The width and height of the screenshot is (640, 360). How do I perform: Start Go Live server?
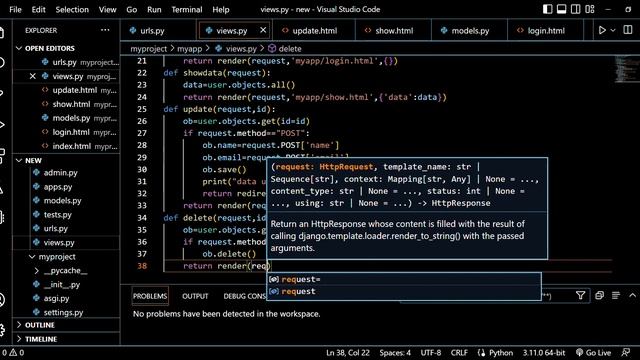click(593, 353)
